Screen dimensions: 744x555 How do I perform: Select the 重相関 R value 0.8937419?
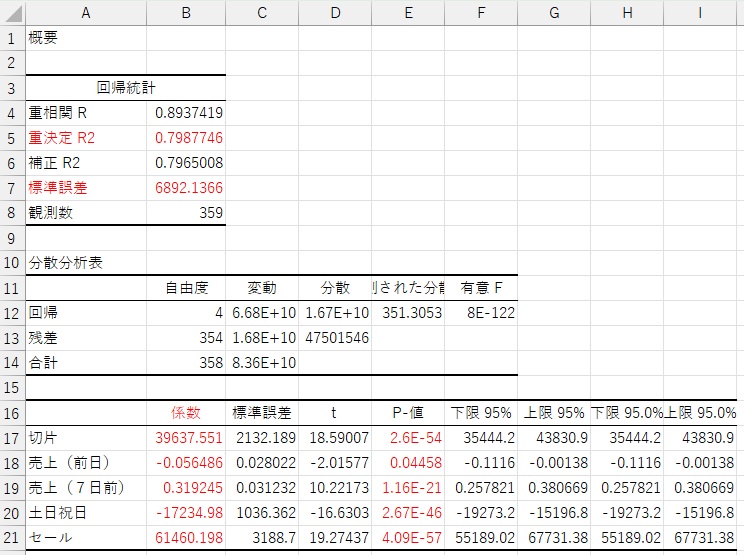click(x=186, y=113)
